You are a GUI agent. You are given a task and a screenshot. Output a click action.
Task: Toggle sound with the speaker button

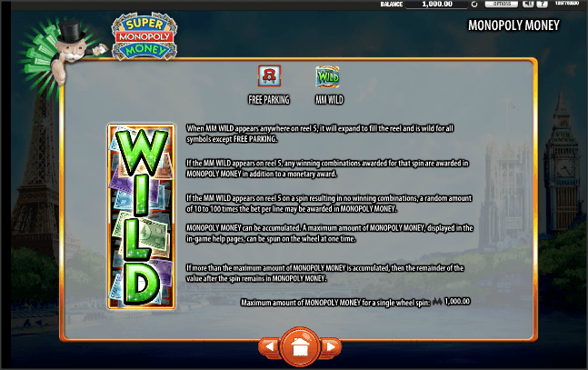tap(528, 4)
